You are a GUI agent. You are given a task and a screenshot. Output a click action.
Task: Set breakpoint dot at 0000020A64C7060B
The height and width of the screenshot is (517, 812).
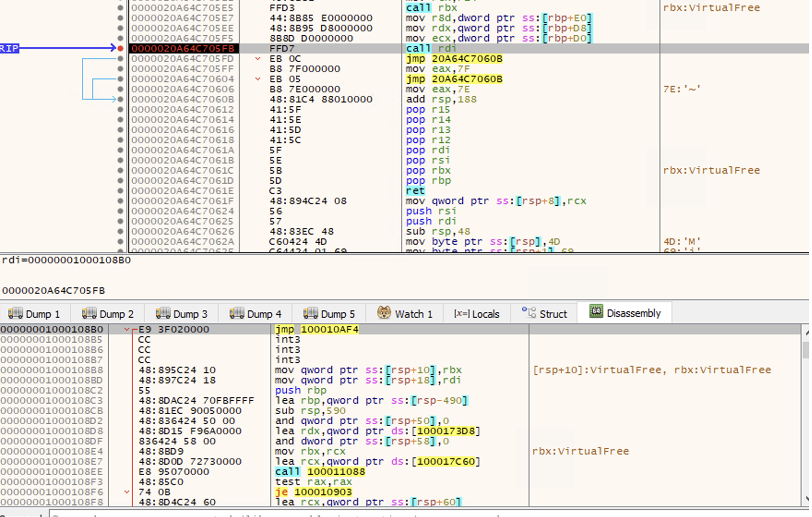tap(120, 99)
